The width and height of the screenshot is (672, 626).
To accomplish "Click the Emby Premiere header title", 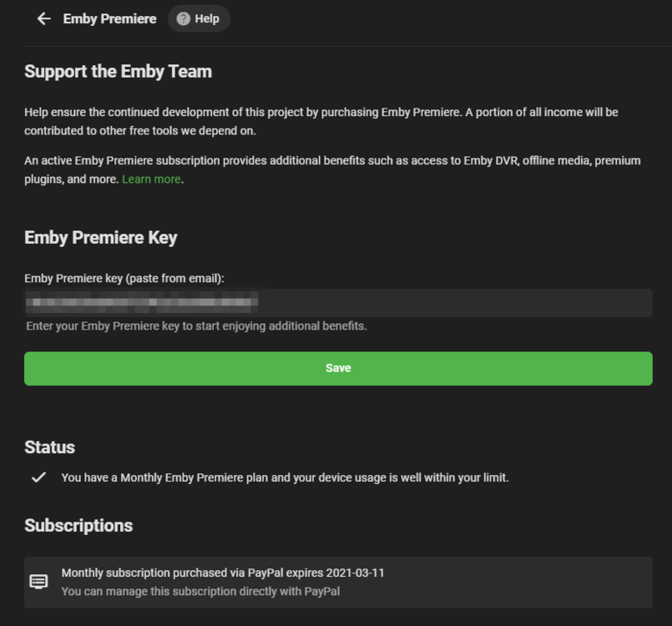I will click(x=109, y=18).
